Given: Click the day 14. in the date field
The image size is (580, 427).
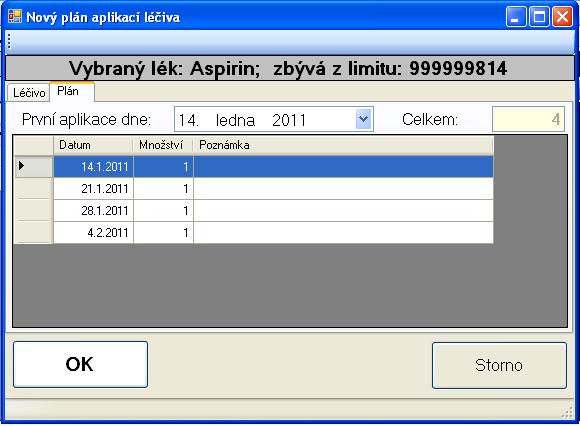Looking at the screenshot, I should [189, 120].
